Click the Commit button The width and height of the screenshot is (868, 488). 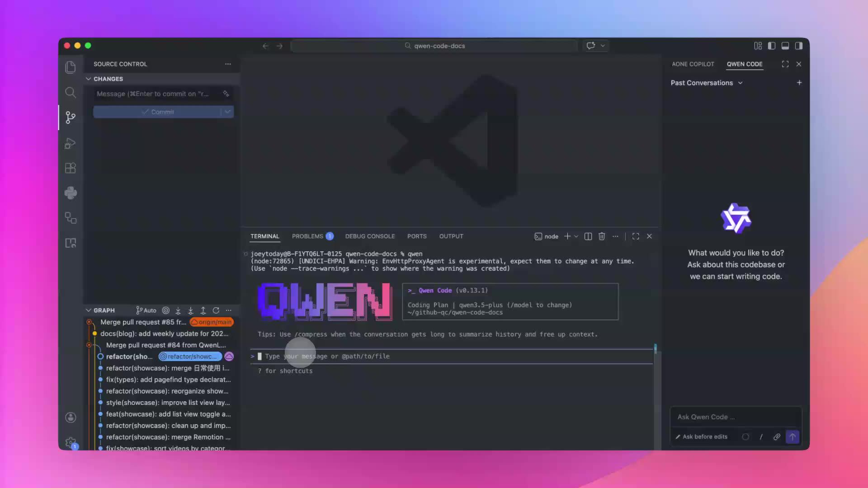[157, 112]
